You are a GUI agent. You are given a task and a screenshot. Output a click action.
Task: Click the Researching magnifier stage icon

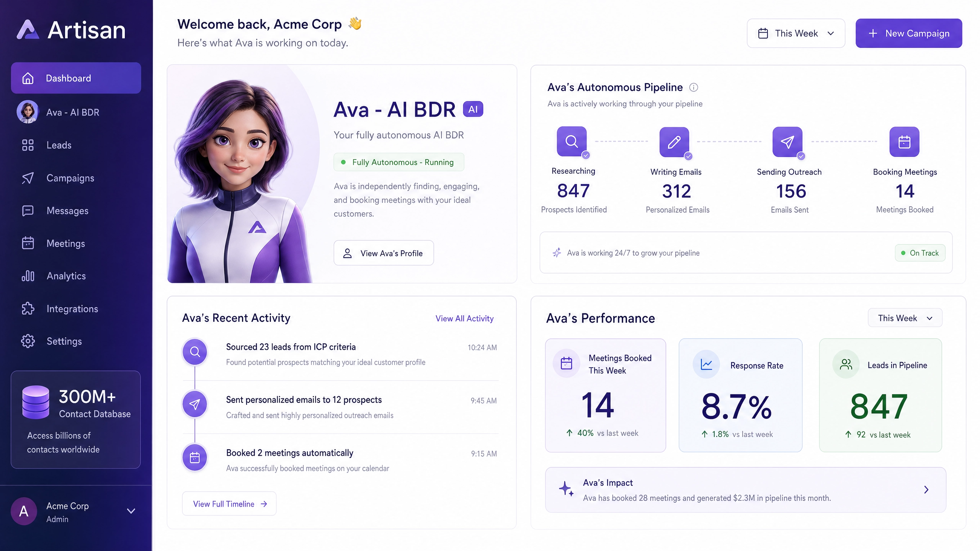coord(572,141)
